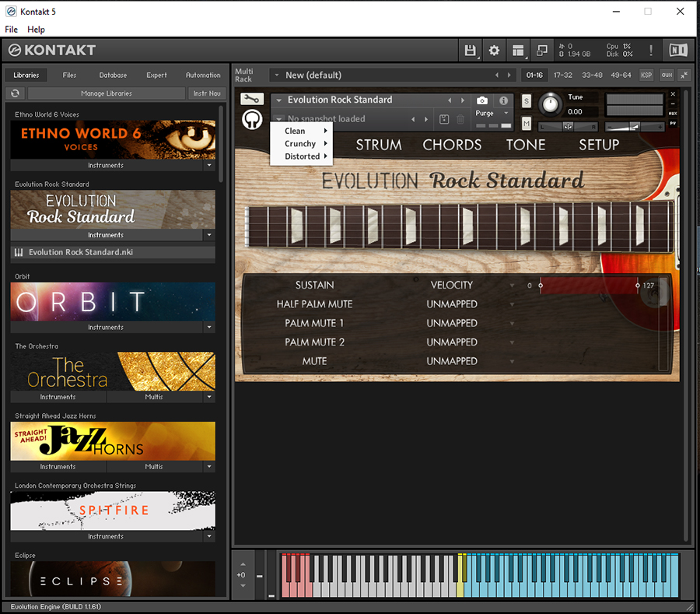Select previous multi arrow in Multi Rack header

tap(497, 75)
